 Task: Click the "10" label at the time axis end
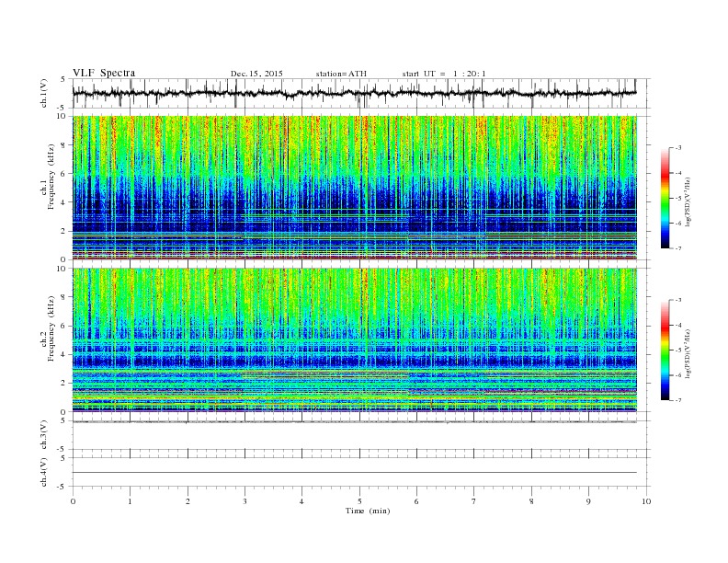click(x=646, y=501)
